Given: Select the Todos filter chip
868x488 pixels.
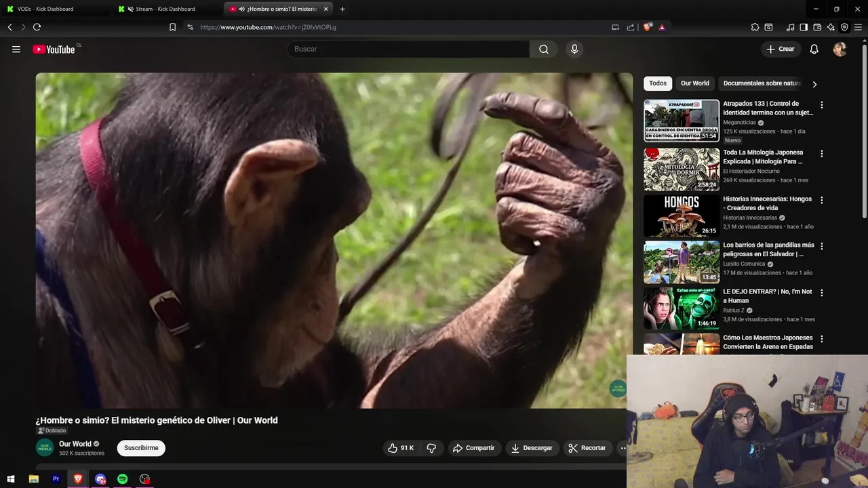Looking at the screenshot, I should click(658, 83).
